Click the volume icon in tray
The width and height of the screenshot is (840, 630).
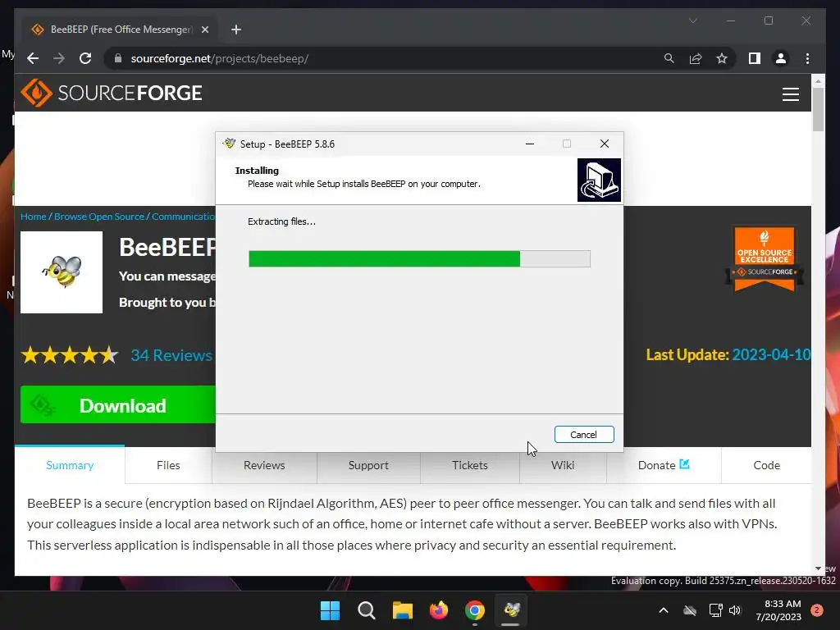point(735,610)
